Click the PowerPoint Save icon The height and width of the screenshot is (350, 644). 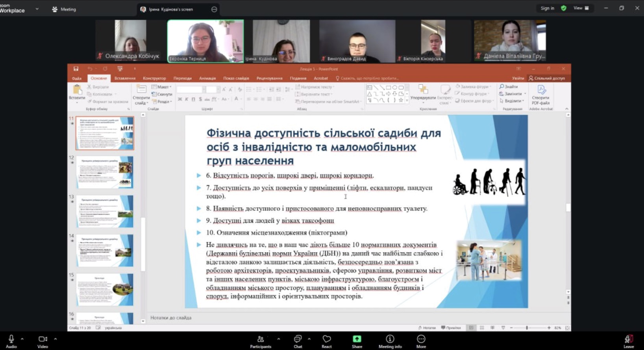pyautogui.click(x=76, y=69)
